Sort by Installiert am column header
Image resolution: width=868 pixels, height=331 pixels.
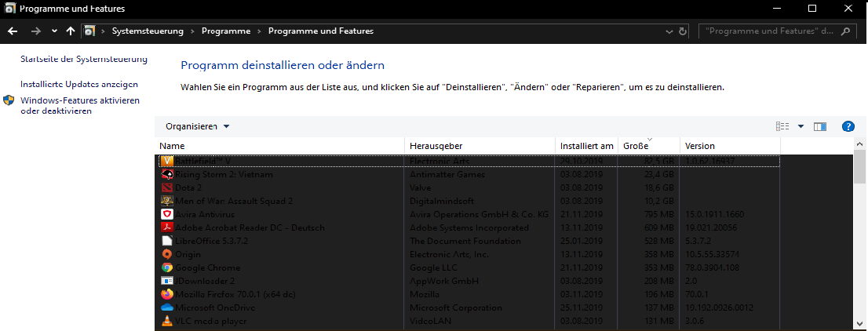click(x=587, y=146)
